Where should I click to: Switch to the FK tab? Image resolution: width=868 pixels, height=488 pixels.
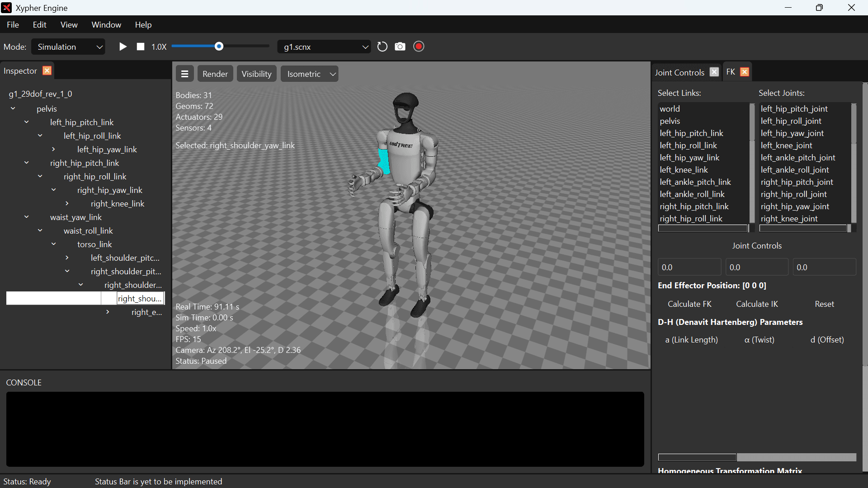coord(731,71)
